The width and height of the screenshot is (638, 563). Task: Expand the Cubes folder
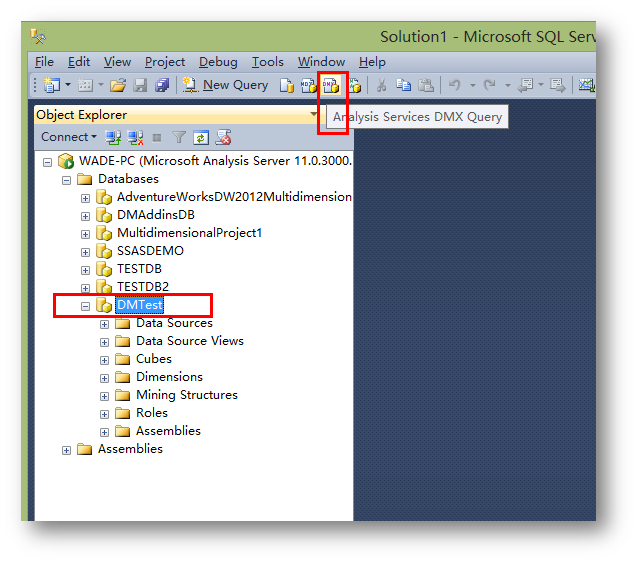click(105, 360)
